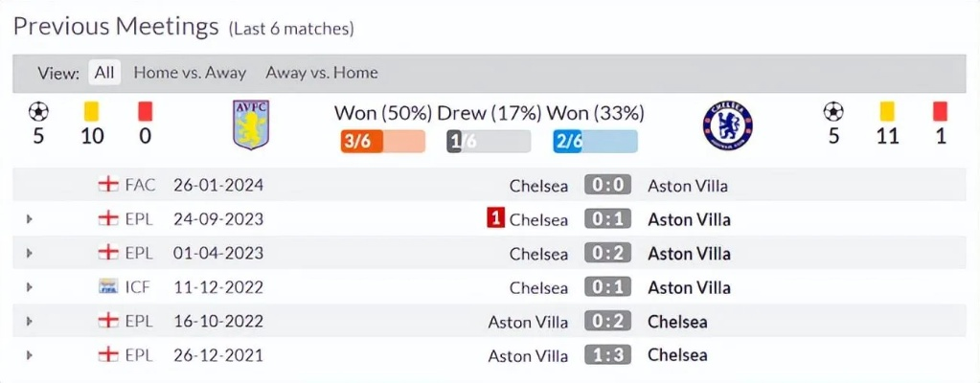Select the All view filter

coord(104,73)
